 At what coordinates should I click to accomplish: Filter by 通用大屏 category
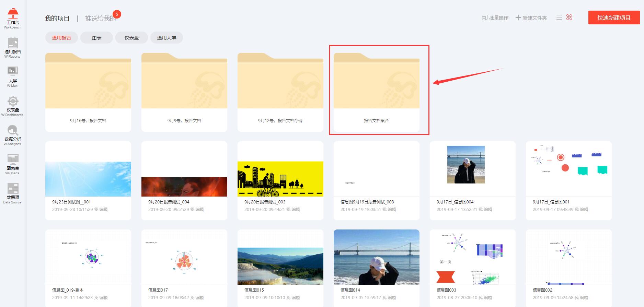tap(166, 38)
